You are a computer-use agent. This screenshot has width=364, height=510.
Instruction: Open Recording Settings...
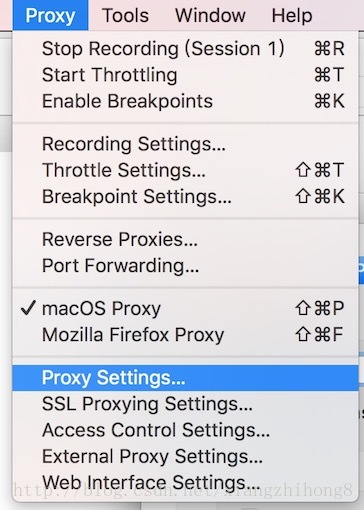pyautogui.click(x=185, y=144)
